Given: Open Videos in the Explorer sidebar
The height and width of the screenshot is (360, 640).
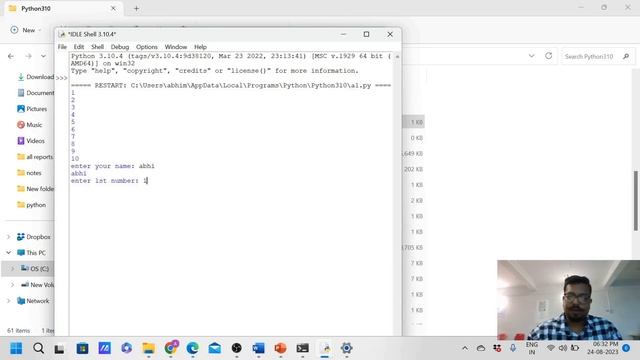Looking at the screenshot, I should tap(31, 140).
